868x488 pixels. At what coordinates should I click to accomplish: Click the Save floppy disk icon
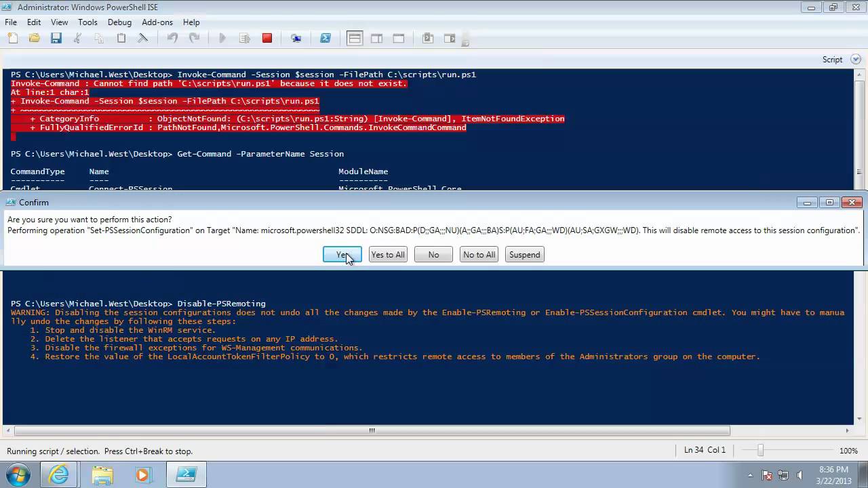click(56, 39)
